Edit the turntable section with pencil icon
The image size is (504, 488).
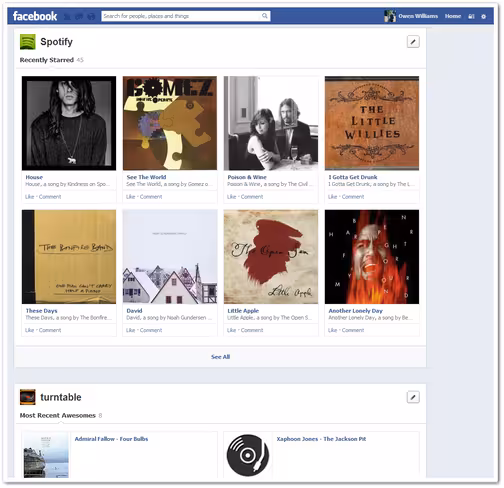pyautogui.click(x=413, y=397)
